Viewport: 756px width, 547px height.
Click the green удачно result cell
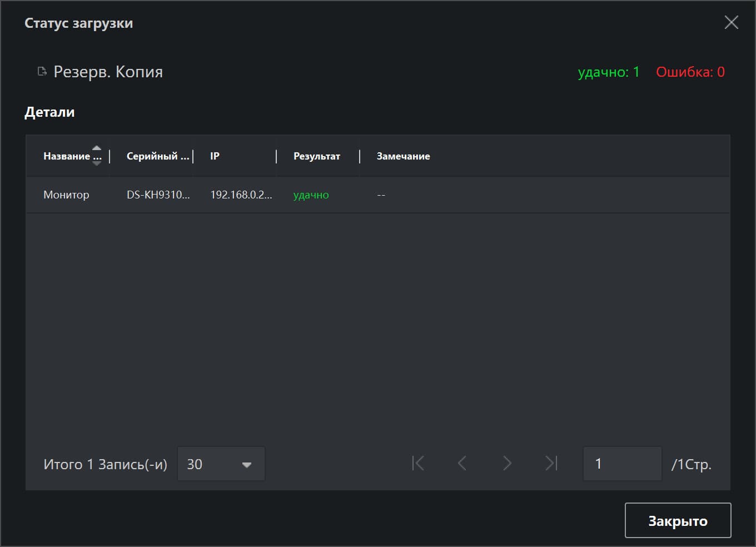point(311,195)
